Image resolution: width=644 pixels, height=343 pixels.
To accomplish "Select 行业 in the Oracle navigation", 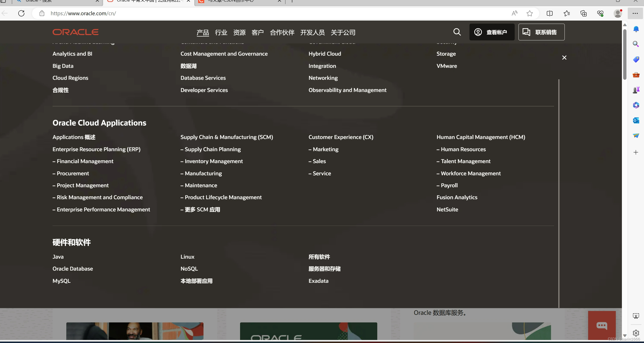I will (221, 32).
